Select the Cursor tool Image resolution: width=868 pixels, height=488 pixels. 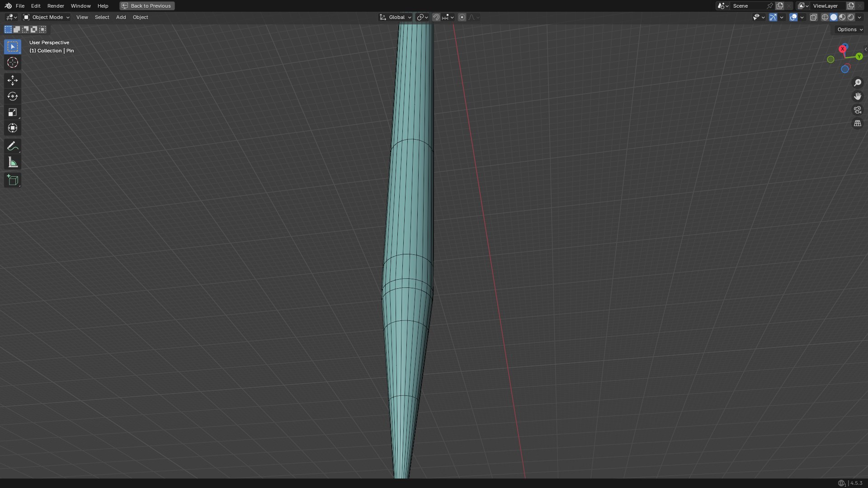(13, 62)
